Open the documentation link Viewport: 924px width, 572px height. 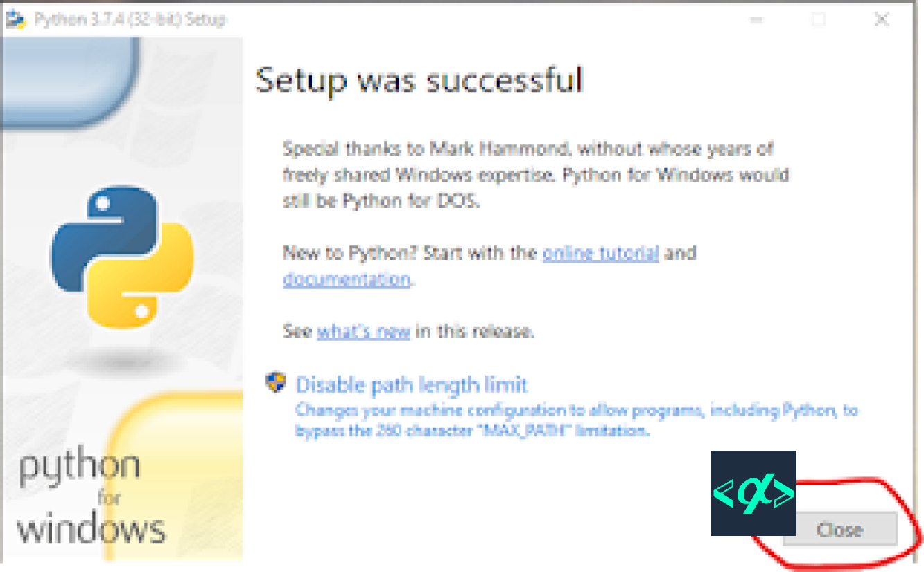coord(346,279)
